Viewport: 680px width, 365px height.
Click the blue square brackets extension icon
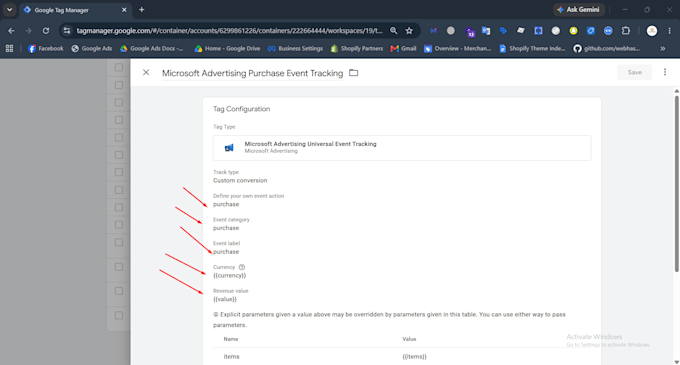point(538,31)
